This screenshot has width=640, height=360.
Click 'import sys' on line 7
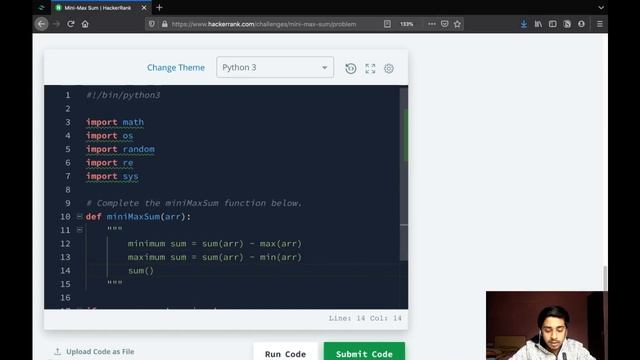click(x=112, y=176)
